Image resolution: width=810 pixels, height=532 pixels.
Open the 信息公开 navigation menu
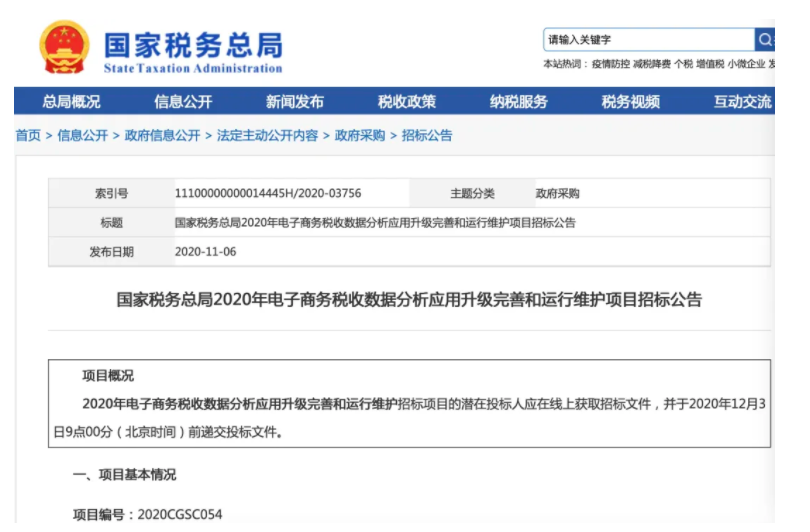(183, 102)
